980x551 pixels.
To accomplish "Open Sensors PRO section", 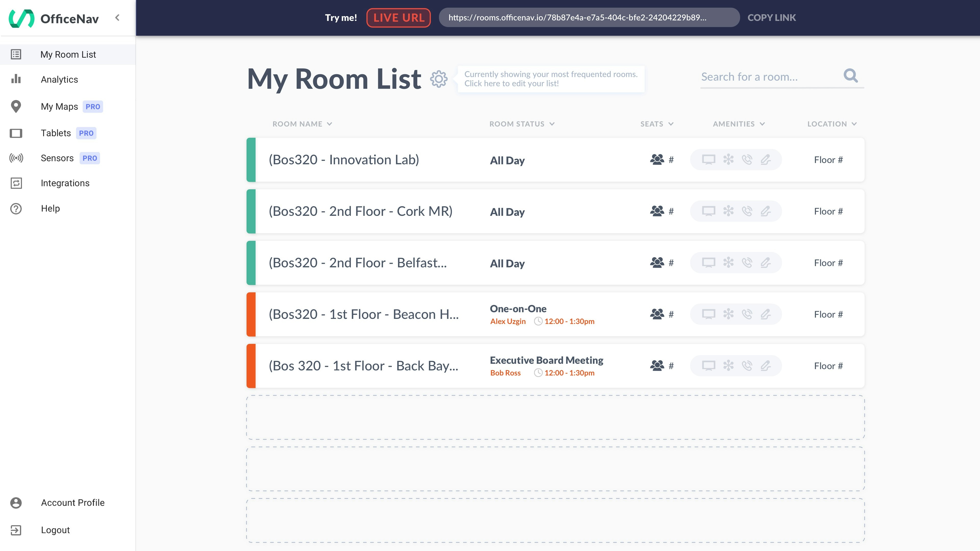I will pyautogui.click(x=57, y=158).
